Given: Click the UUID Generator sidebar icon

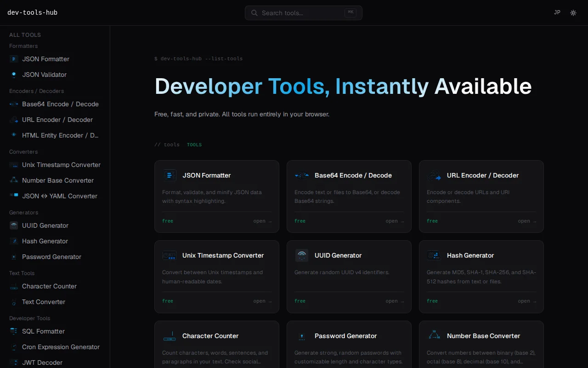Looking at the screenshot, I should (x=14, y=225).
